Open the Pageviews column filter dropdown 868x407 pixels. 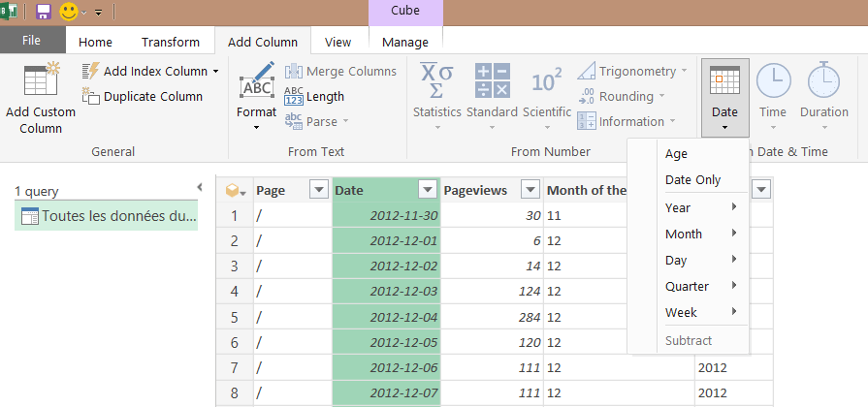pos(530,190)
